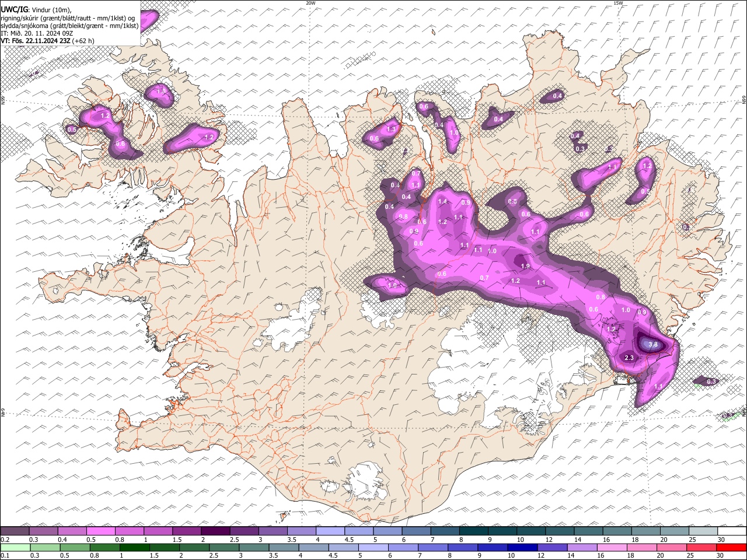747x560 pixels.
Task: Click the 2.3 precipitation value label
Action: [x=629, y=358]
